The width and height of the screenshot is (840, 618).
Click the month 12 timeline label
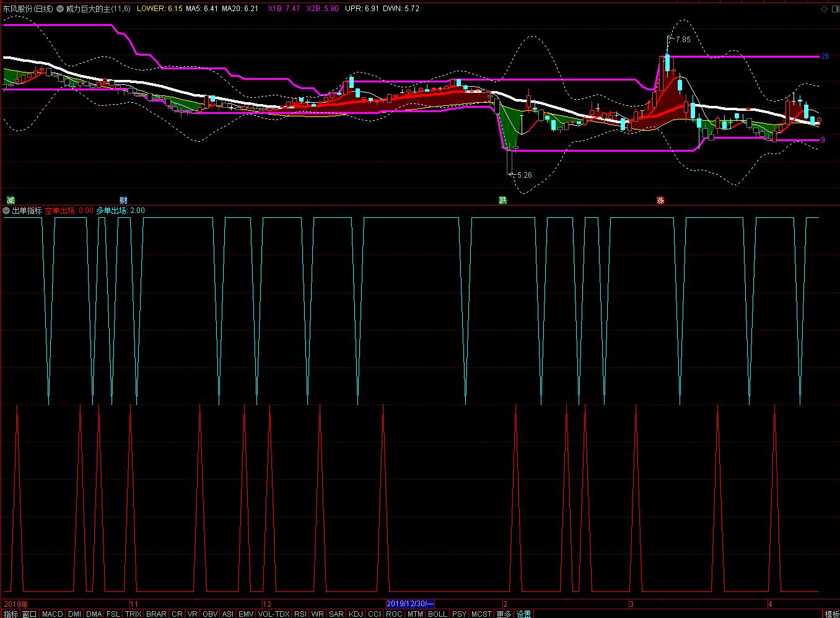click(267, 604)
